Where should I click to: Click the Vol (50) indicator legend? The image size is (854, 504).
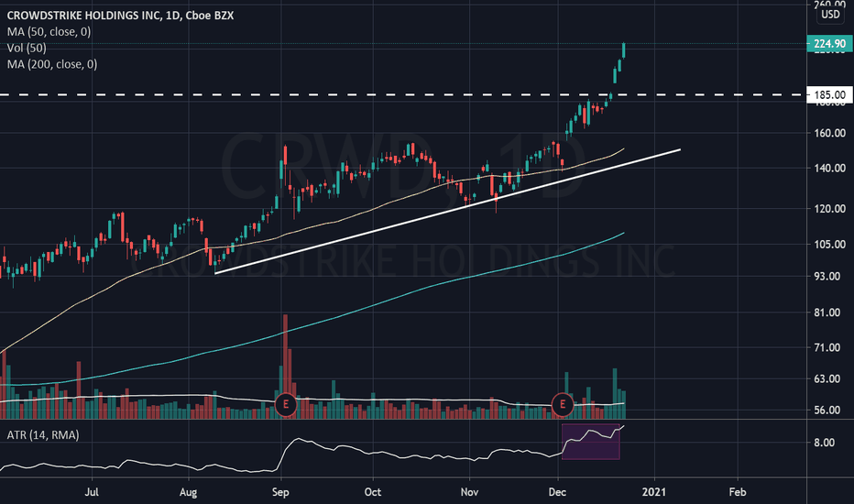pos(27,48)
